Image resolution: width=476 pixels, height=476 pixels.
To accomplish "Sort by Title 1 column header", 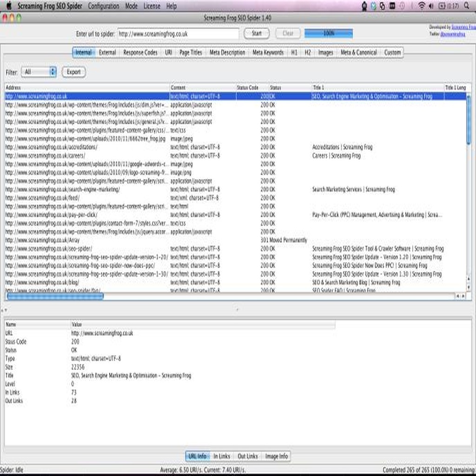I will 377,88.
